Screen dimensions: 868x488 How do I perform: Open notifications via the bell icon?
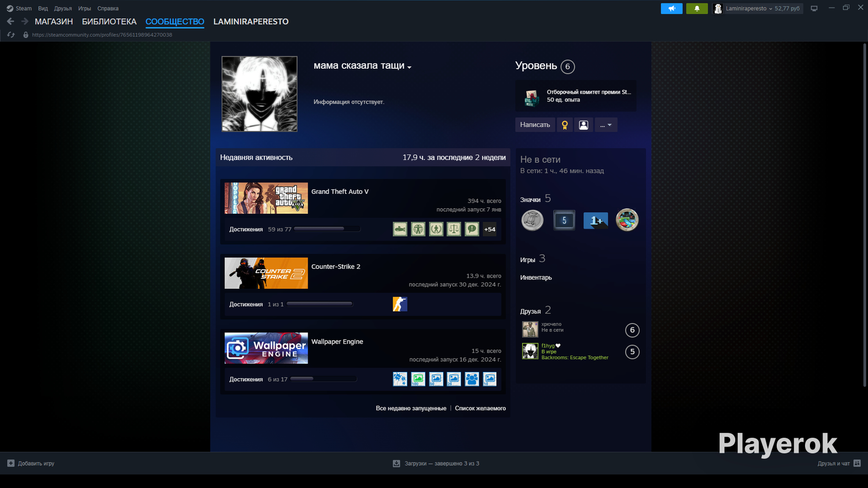click(x=697, y=8)
